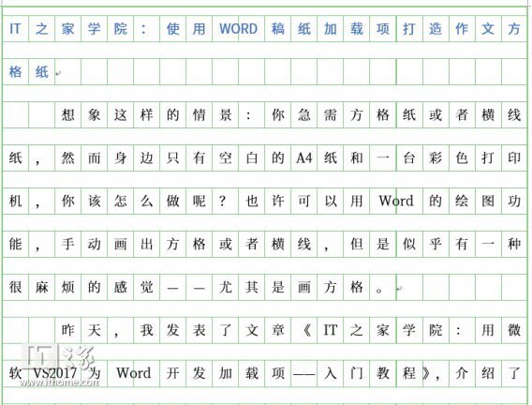Place cursor on the blue character 稿
This screenshot has width=532, height=405.
(x=278, y=29)
